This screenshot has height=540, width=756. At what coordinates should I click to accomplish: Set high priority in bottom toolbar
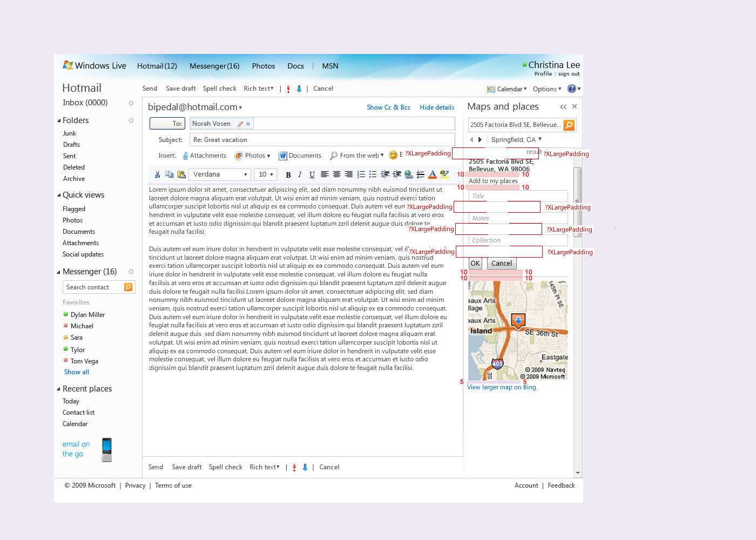tap(294, 468)
